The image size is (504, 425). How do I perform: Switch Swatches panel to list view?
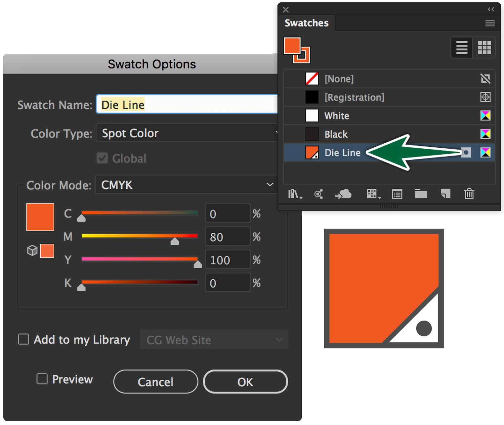pos(462,48)
